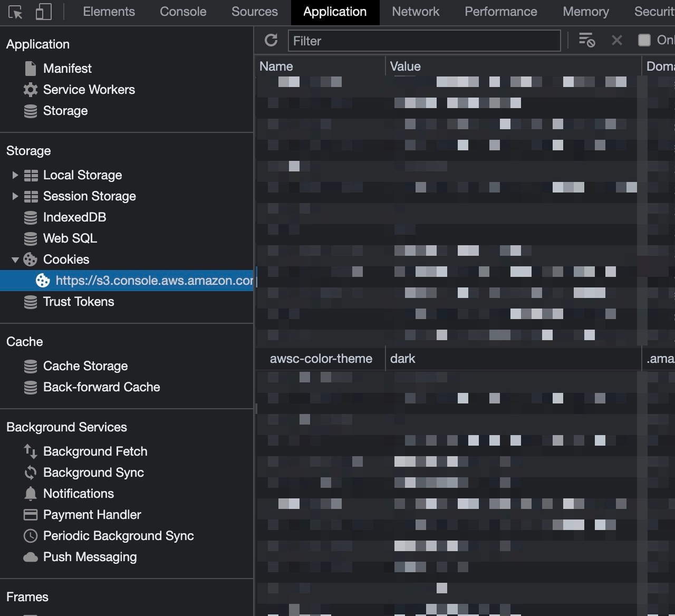Viewport: 675px width, 616px height.
Task: Select the awsc-color-theme cookie name cell
Action: (321, 359)
